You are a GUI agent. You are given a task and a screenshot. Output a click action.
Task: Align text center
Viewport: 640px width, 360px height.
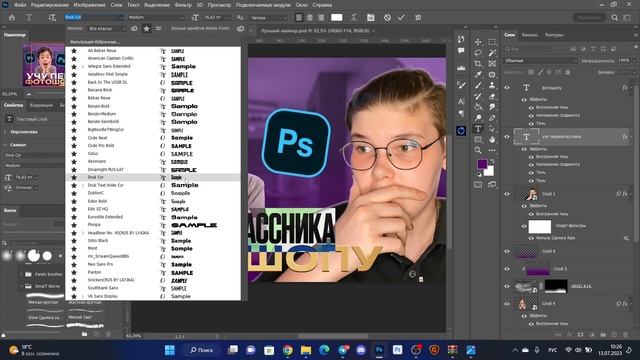(x=310, y=18)
